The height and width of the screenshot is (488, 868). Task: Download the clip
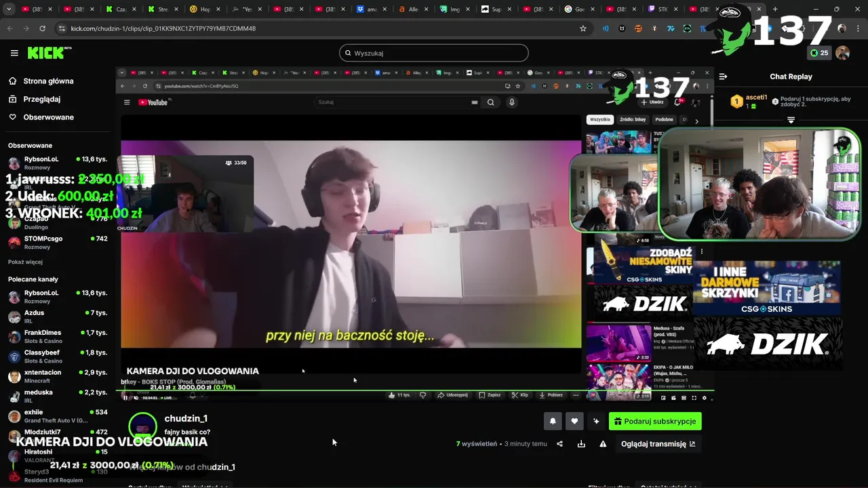coord(581,444)
